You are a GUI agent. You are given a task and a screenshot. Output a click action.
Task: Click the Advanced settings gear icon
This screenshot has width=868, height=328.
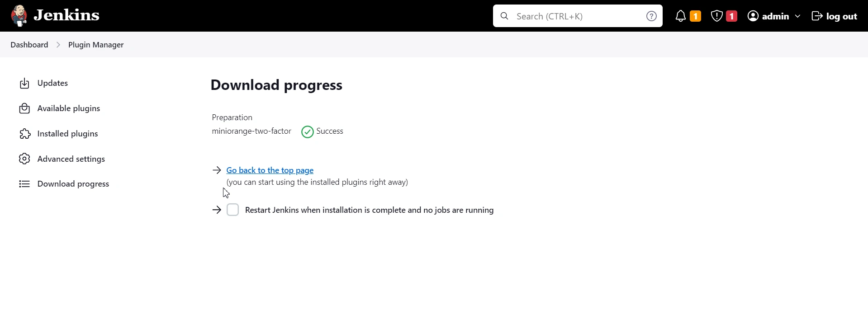coord(24,159)
